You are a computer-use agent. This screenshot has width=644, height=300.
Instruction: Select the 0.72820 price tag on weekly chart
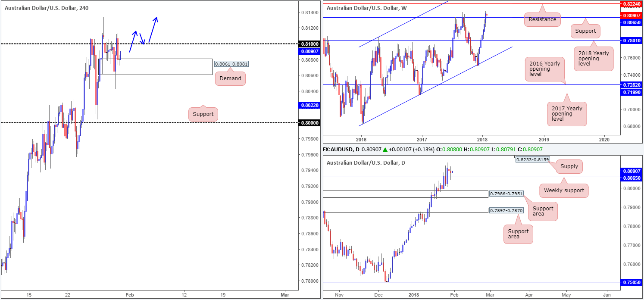click(631, 85)
